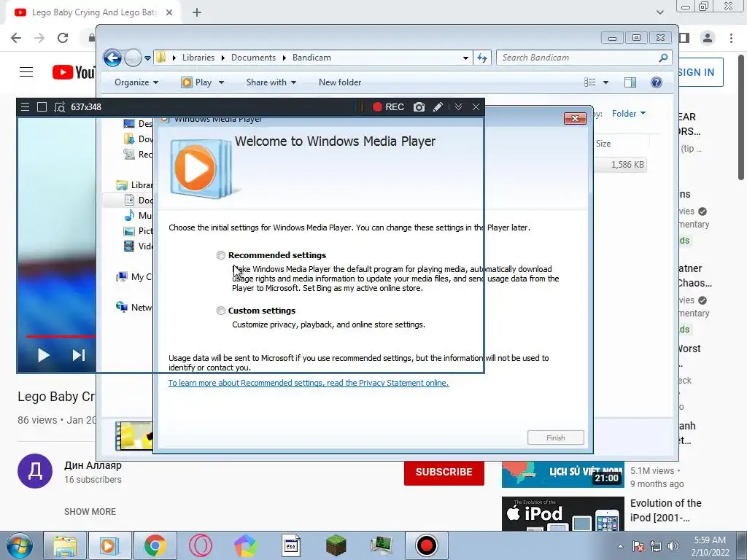Take a screenshot with Bandicam camera icon

pyautogui.click(x=419, y=107)
